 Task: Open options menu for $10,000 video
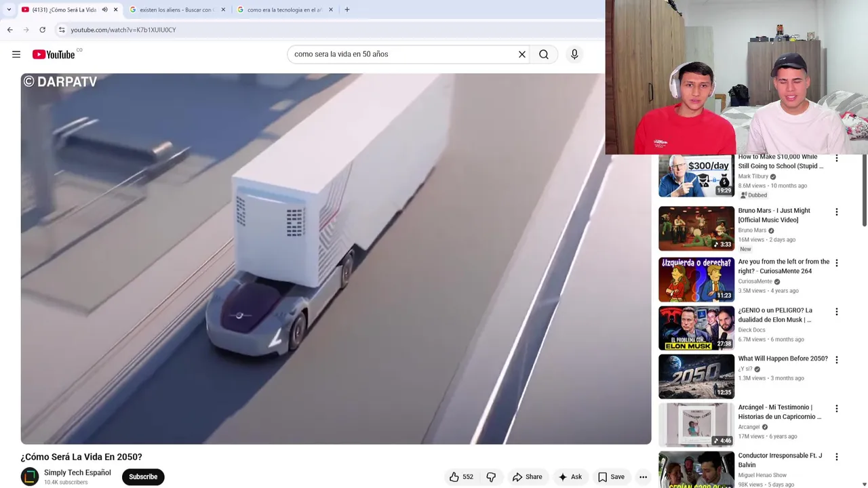pyautogui.click(x=836, y=159)
